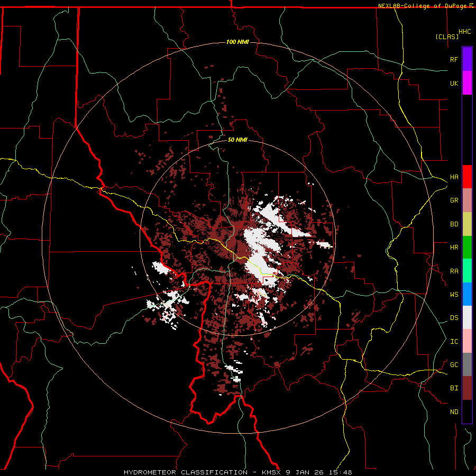This screenshot has height=476, width=476.
Task: Click the UK magenta legend swatch
Action: click(467, 83)
